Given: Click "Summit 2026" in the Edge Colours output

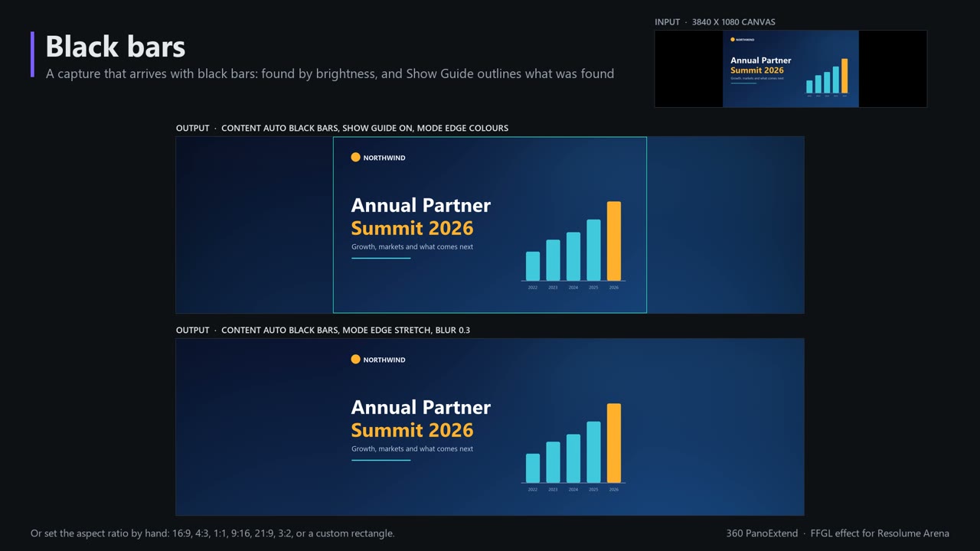Looking at the screenshot, I should pos(413,228).
